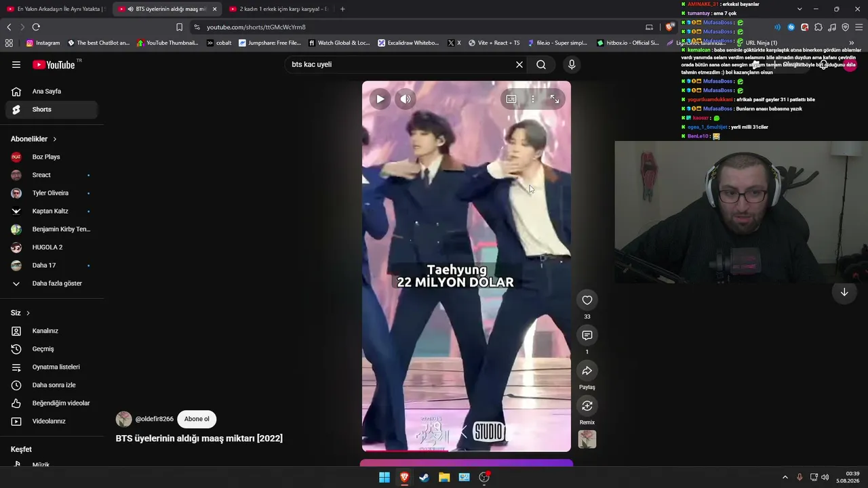
Task: Play the Shorts video
Action: click(380, 99)
